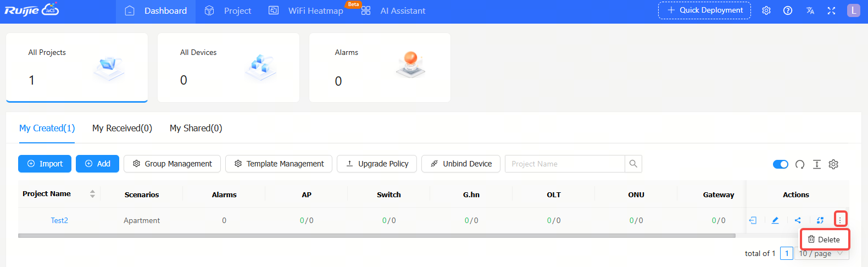Open table column settings gear icon
The width and height of the screenshot is (868, 267).
tap(833, 164)
